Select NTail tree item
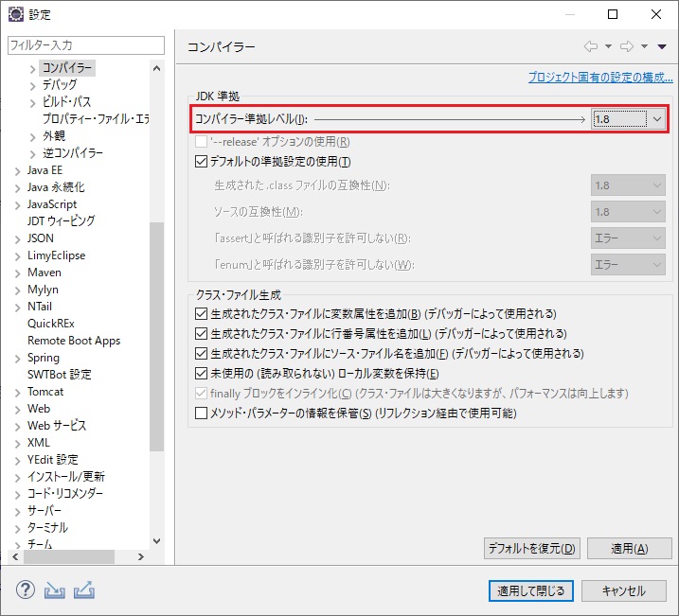The image size is (679, 616). point(40,307)
